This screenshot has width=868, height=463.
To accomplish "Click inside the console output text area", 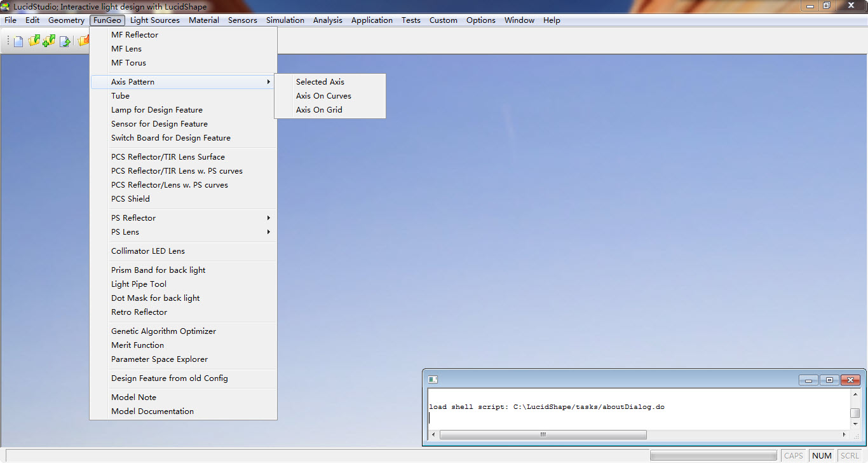I will [x=639, y=410].
